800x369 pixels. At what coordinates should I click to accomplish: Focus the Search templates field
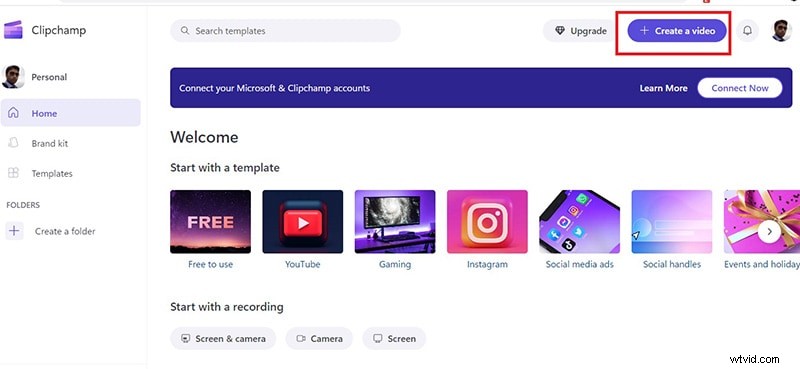tap(285, 31)
